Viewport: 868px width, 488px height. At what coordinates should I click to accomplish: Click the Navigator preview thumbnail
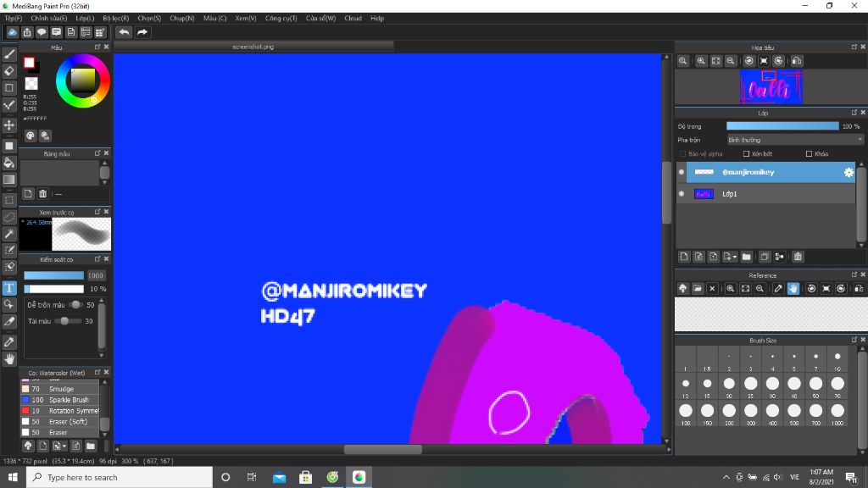(x=771, y=87)
